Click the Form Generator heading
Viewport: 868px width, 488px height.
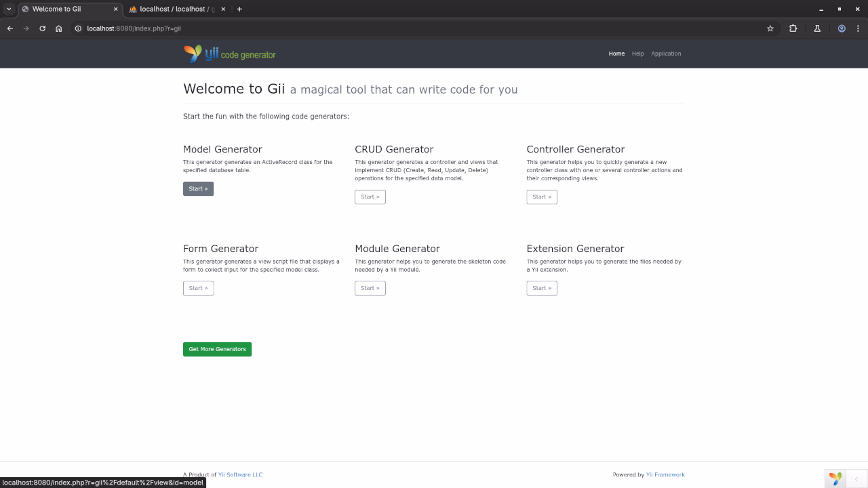[x=220, y=249]
